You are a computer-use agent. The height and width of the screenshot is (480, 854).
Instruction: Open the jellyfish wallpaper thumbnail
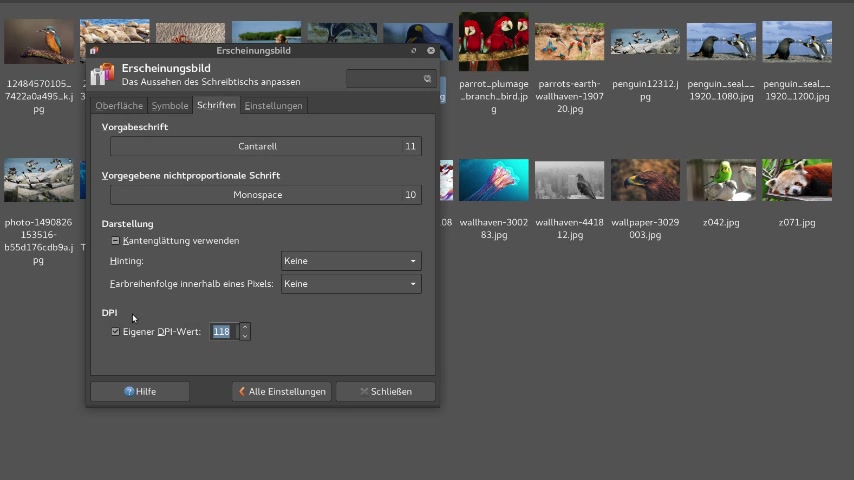tap(493, 181)
